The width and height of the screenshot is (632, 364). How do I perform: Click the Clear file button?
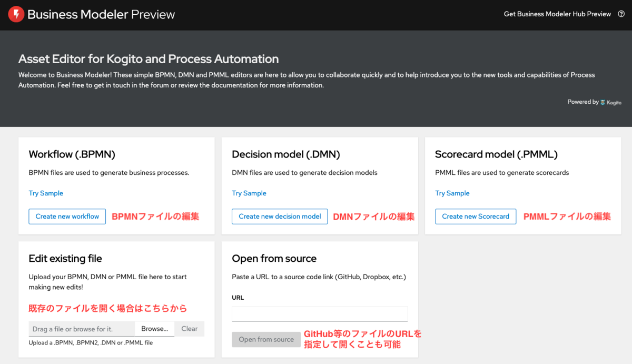click(x=190, y=329)
